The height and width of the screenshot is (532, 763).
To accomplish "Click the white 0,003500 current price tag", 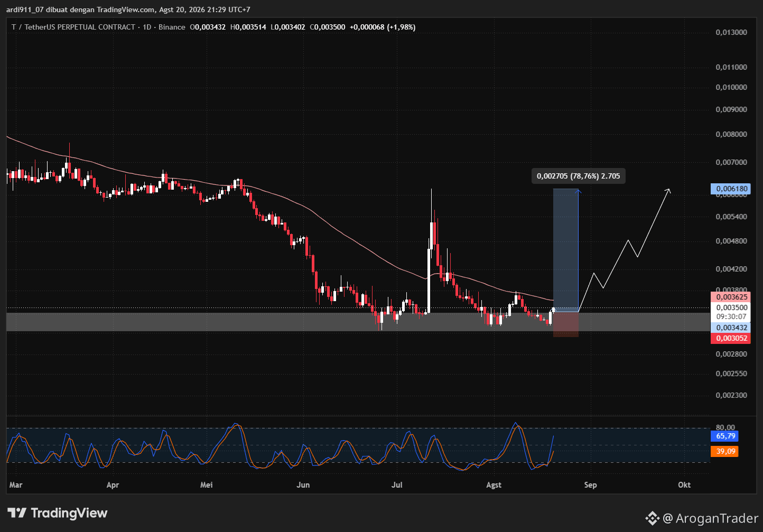I will [730, 307].
